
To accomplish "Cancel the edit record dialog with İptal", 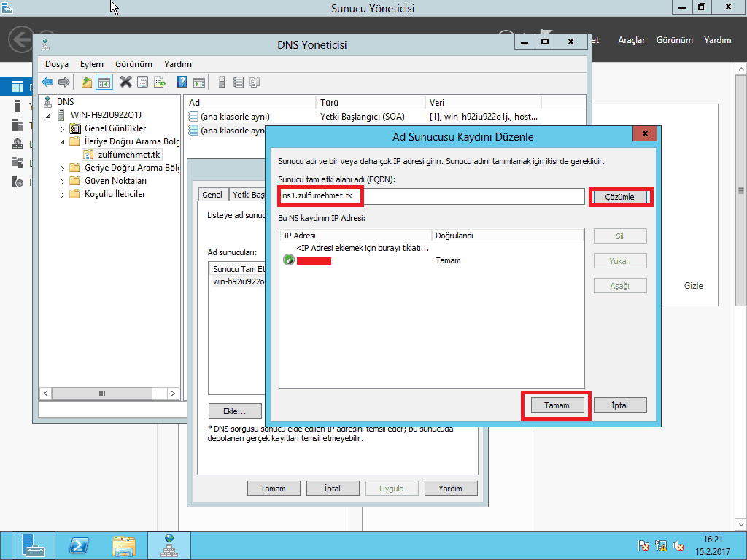I will point(620,405).
